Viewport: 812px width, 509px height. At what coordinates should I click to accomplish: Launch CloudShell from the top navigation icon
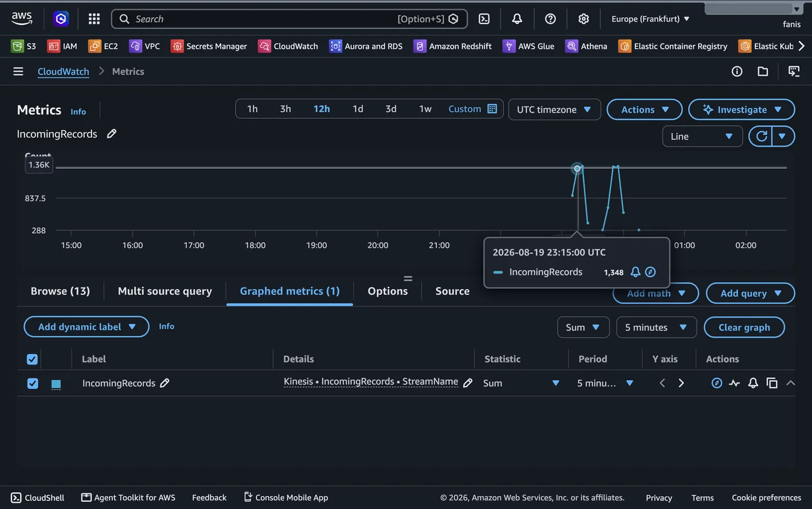pos(484,19)
